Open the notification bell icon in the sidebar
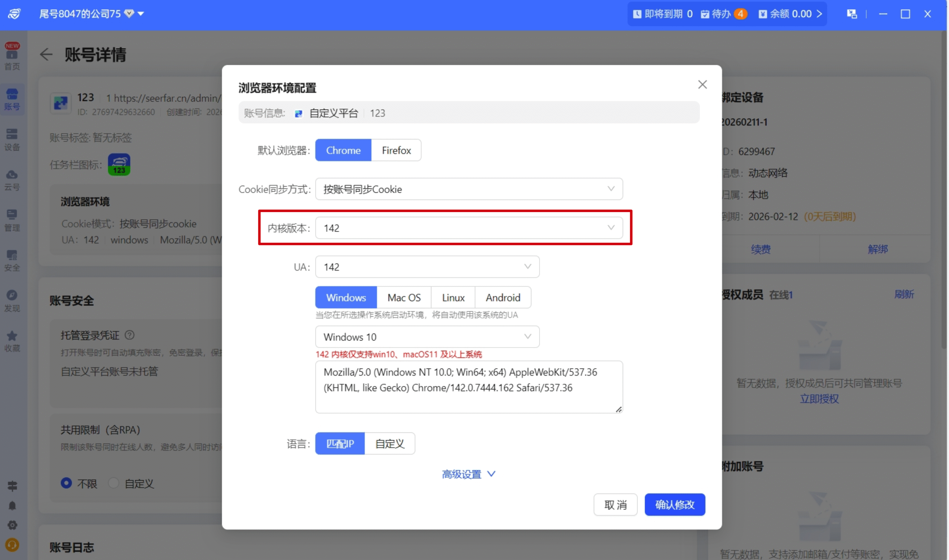The height and width of the screenshot is (560, 949). [12, 506]
